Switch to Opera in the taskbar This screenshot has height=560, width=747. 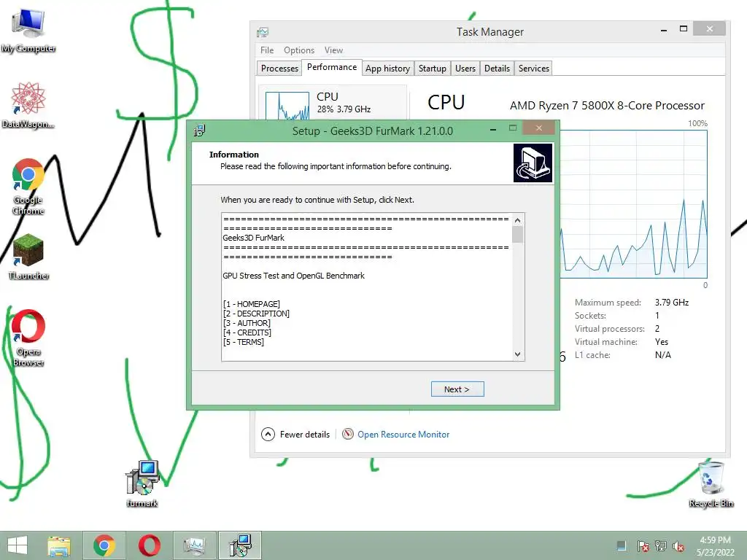[149, 545]
